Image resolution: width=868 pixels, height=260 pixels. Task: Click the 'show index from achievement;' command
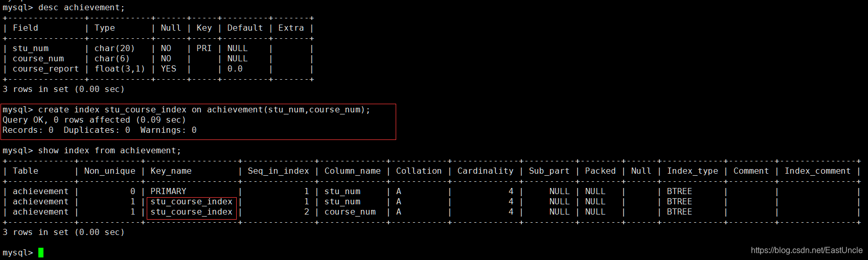click(x=109, y=151)
